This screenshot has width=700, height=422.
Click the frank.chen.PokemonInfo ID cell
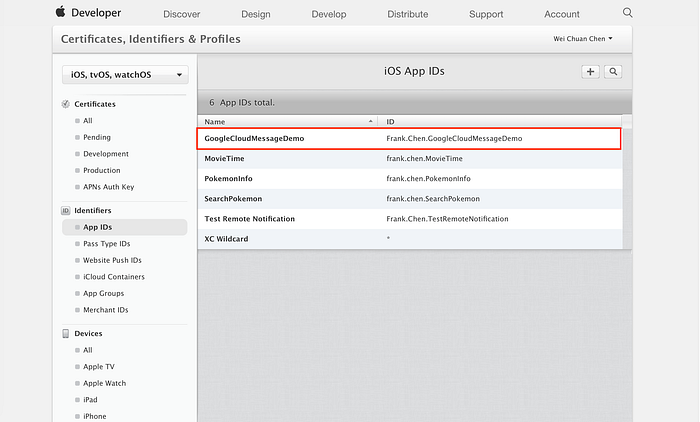428,179
